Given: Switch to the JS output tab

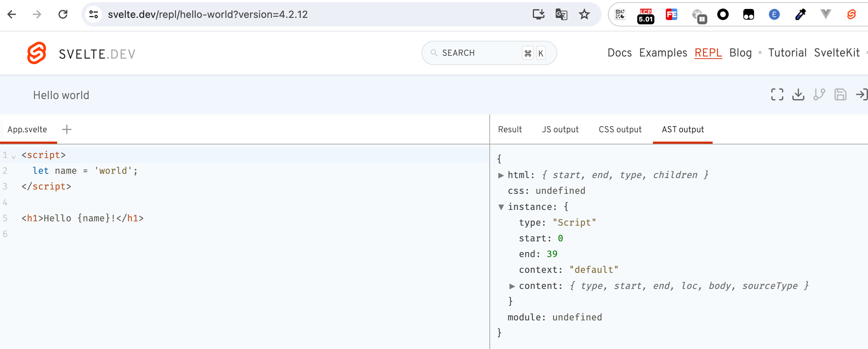Looking at the screenshot, I should 560,129.
